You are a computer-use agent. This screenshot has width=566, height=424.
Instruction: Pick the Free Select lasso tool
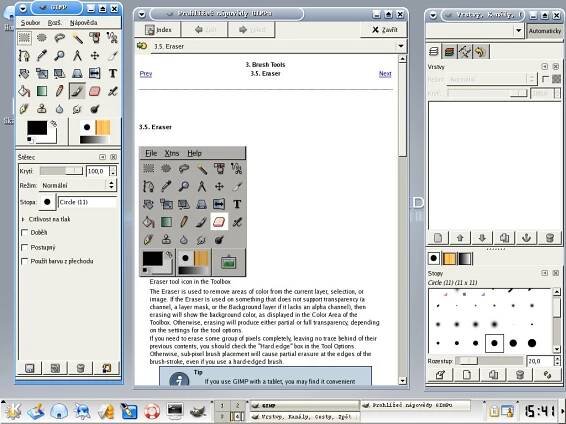60,38
